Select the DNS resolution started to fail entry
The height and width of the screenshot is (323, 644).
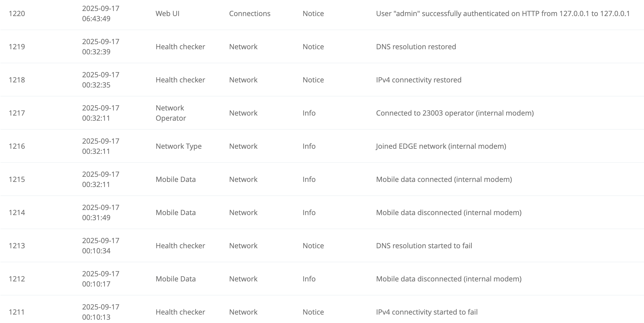(424, 246)
